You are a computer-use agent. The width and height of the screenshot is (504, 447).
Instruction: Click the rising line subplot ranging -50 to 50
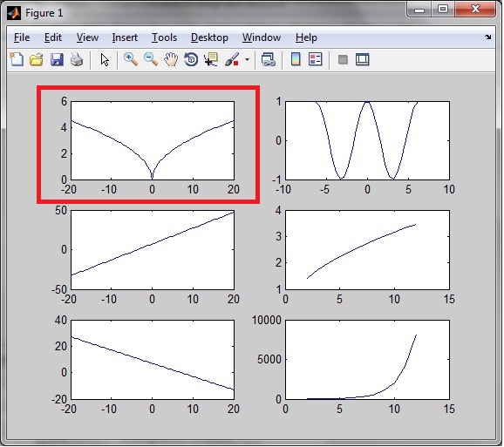pyautogui.click(x=153, y=250)
